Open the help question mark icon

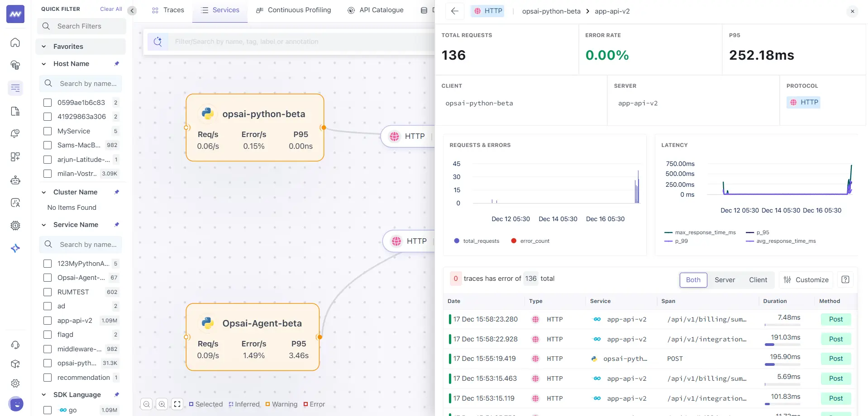point(845,280)
